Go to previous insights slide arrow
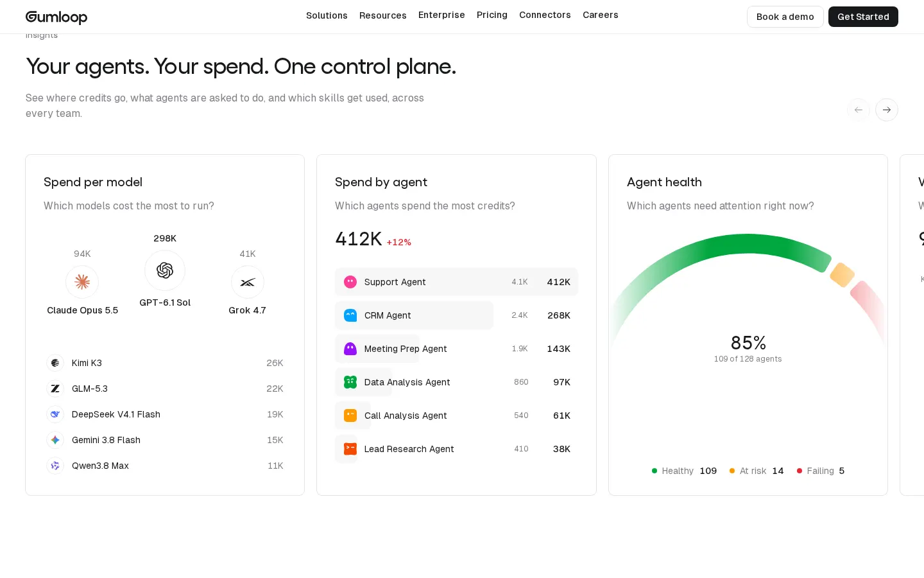924x578 pixels. tap(859, 110)
